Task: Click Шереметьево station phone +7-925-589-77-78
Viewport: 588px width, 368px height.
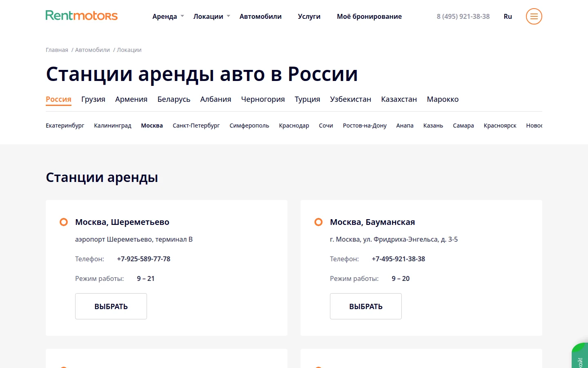Action: click(144, 259)
